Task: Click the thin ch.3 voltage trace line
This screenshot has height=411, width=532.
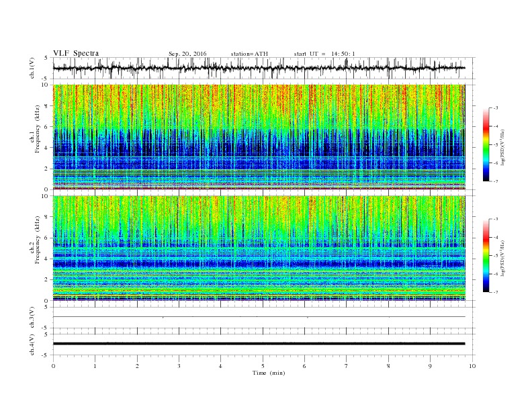Action: [x=259, y=317]
